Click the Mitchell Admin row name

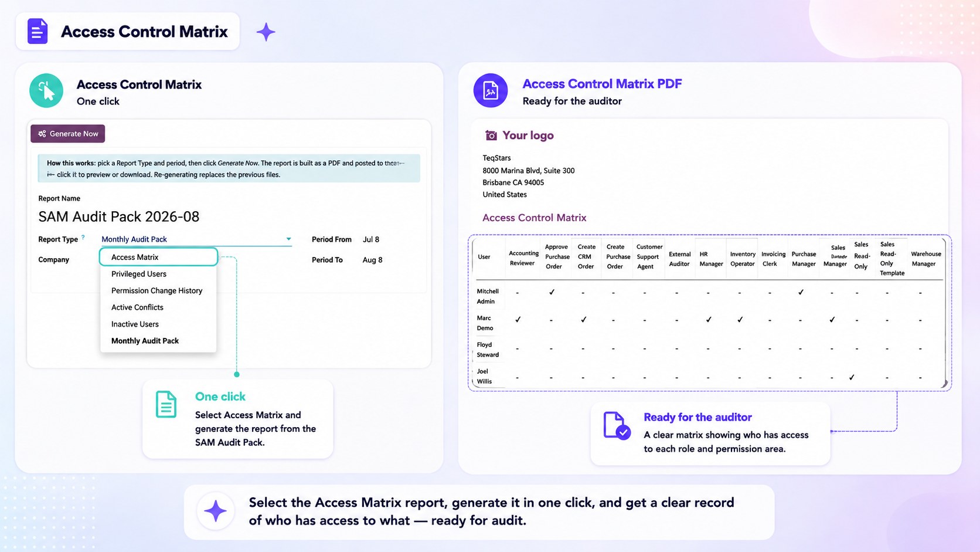[x=487, y=296]
